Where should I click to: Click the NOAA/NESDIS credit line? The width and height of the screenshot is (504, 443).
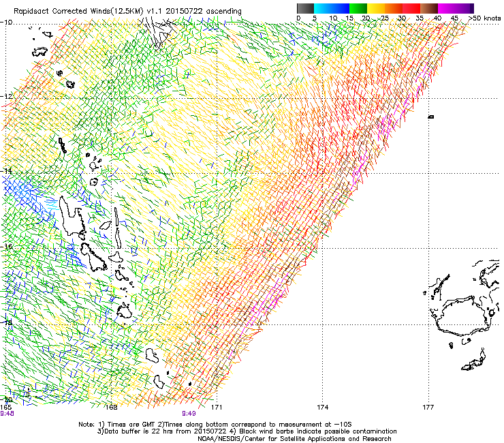coord(294,439)
